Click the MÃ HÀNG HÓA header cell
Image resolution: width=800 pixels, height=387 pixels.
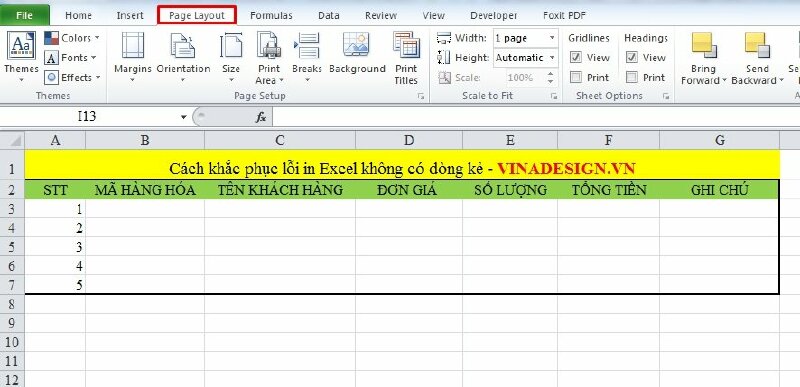click(x=145, y=190)
